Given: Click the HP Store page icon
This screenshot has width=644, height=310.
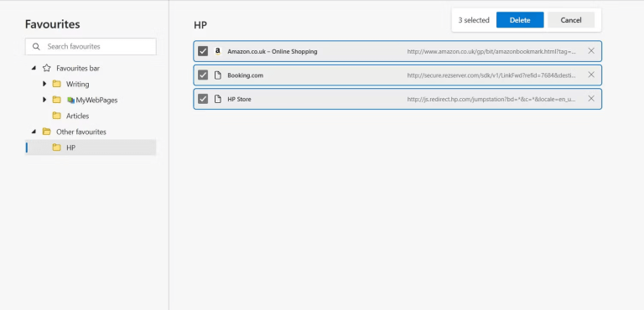Looking at the screenshot, I should [218, 99].
